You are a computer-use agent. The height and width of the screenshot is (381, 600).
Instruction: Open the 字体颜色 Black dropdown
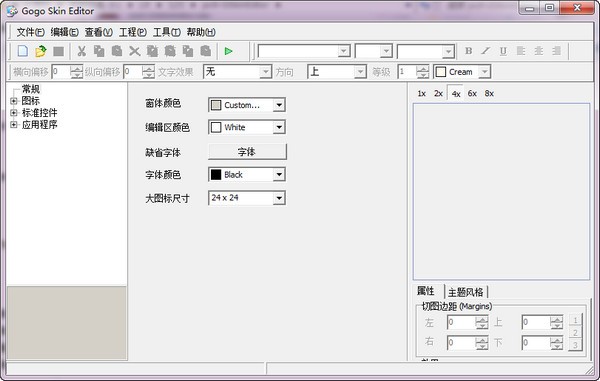[279, 175]
